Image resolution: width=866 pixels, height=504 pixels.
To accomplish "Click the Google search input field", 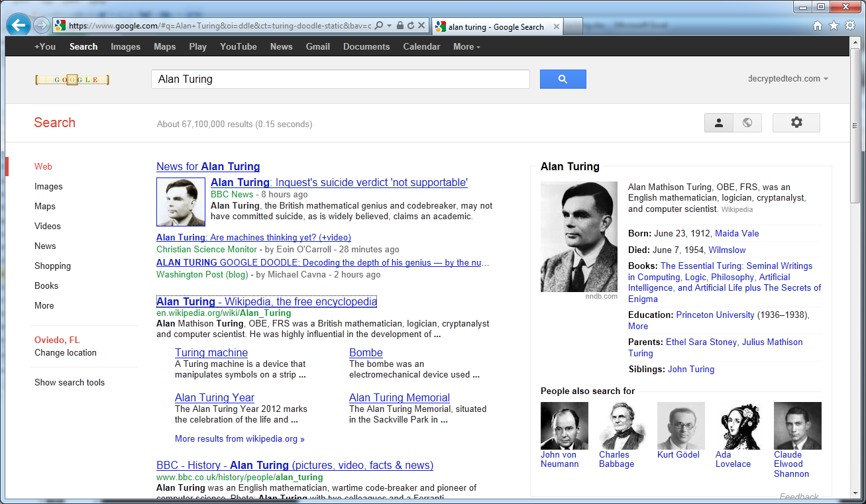I will coord(341,79).
